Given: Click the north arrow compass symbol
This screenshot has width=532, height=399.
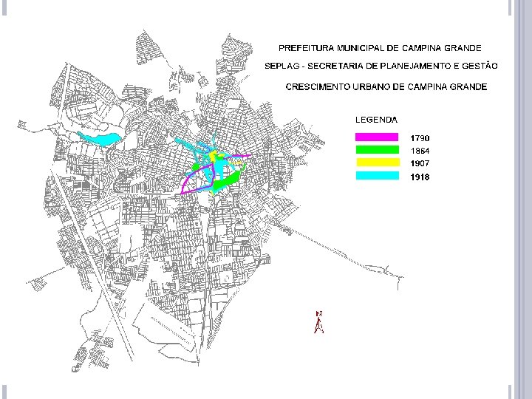Looking at the screenshot, I should click(x=319, y=322).
